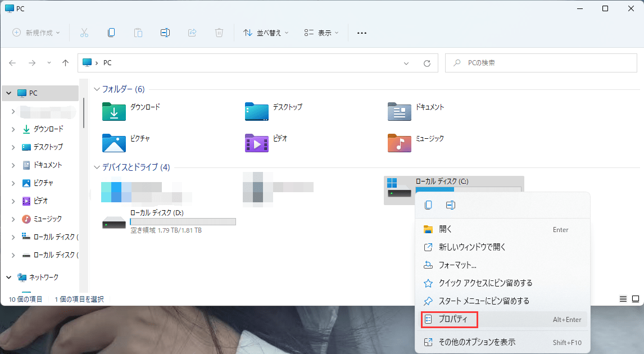Cut the selected item using the toolbar
Viewport: 644px width, 354px height.
pyautogui.click(x=84, y=32)
